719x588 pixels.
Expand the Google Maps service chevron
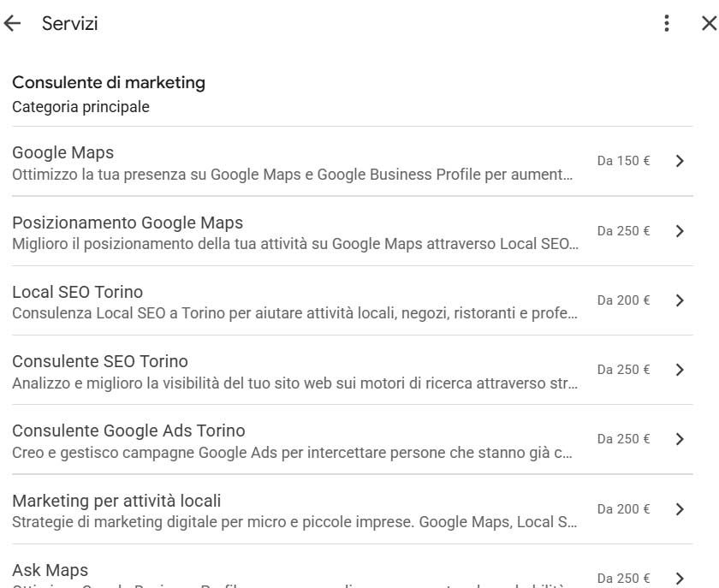[x=680, y=161]
